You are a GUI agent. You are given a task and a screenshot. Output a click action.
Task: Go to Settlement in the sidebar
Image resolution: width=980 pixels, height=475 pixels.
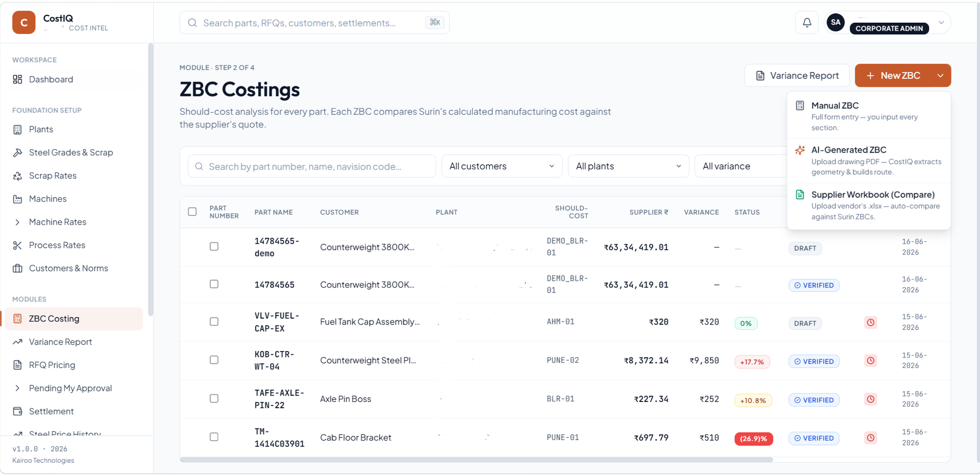click(74, 411)
